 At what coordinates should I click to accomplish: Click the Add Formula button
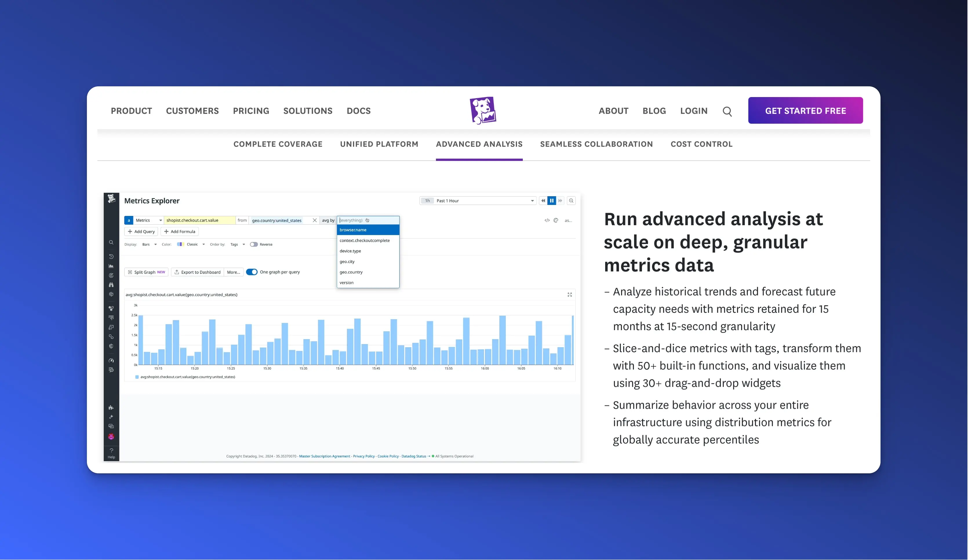coord(180,232)
